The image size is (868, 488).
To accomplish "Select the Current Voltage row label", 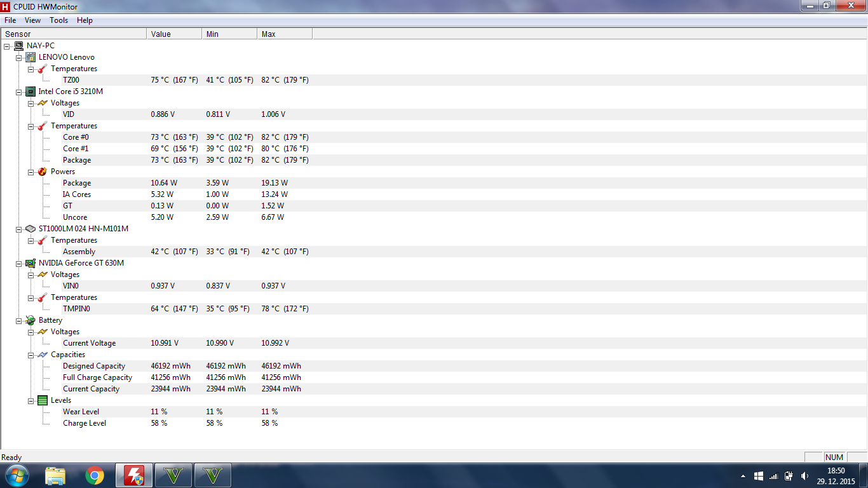I will pyautogui.click(x=89, y=343).
